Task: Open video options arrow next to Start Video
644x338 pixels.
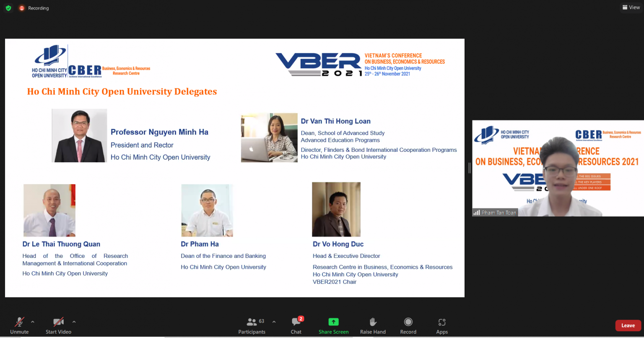Action: [x=74, y=322]
